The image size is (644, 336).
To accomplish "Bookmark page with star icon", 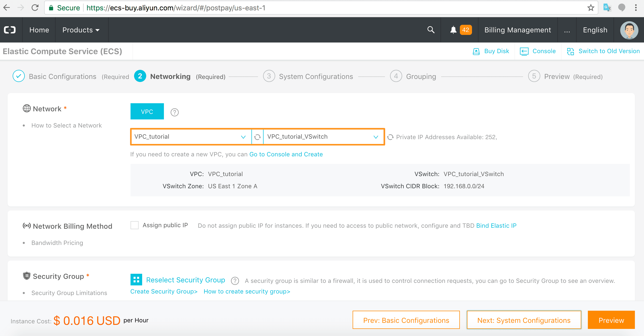I will pyautogui.click(x=591, y=8).
